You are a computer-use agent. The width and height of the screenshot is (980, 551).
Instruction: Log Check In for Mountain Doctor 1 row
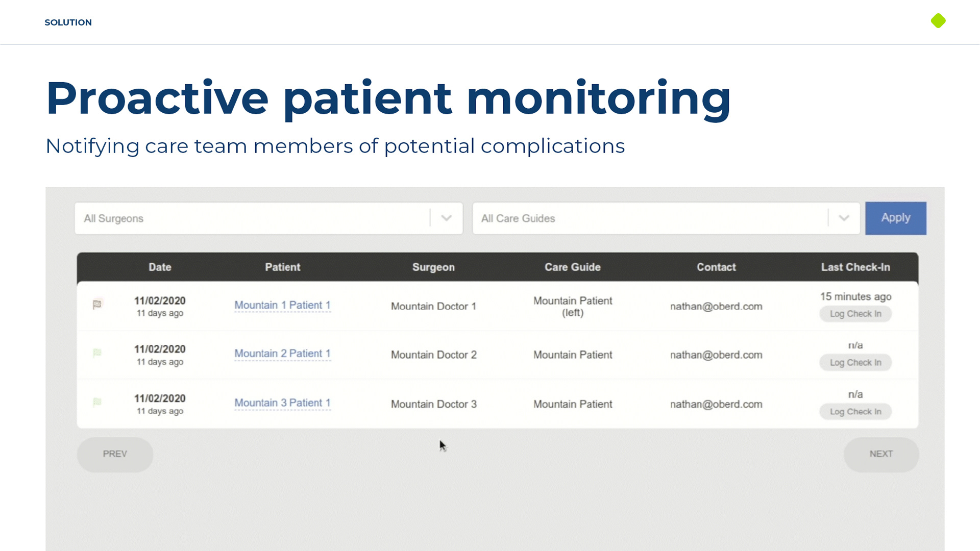[855, 314]
